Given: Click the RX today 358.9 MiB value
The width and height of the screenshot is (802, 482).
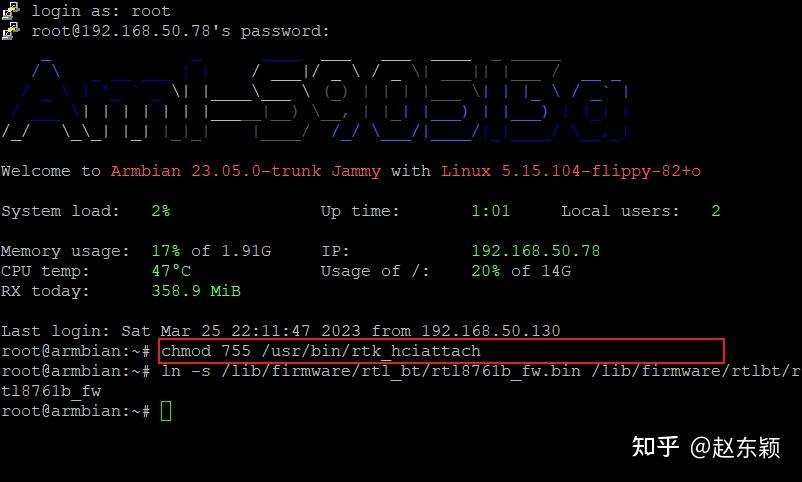Looking at the screenshot, I should (196, 291).
